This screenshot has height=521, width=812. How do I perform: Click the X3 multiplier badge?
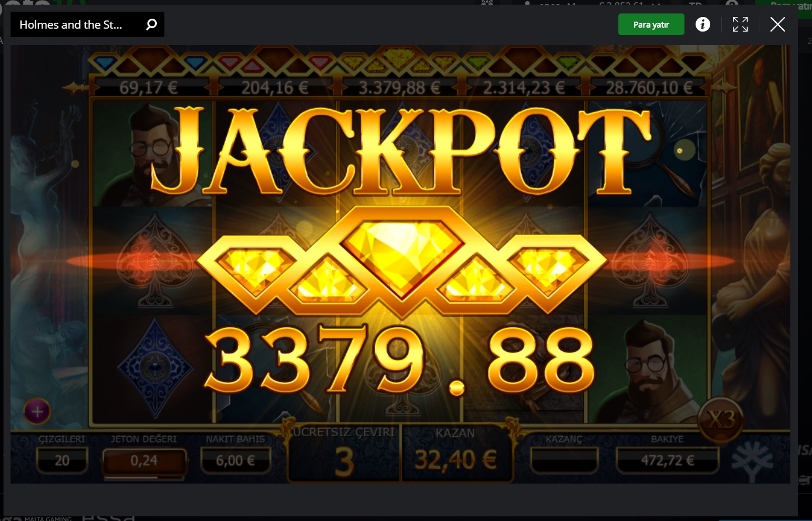pos(720,420)
